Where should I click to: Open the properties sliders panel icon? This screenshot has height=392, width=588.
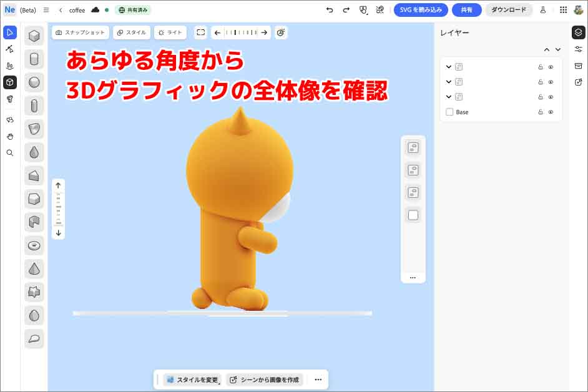tap(578, 49)
